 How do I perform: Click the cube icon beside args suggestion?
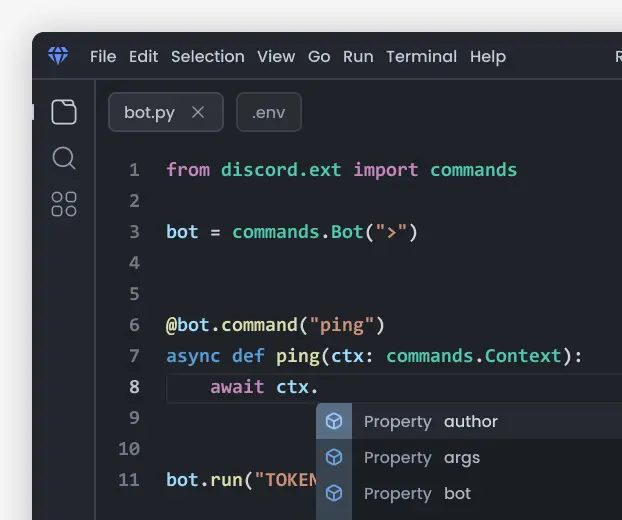point(334,457)
